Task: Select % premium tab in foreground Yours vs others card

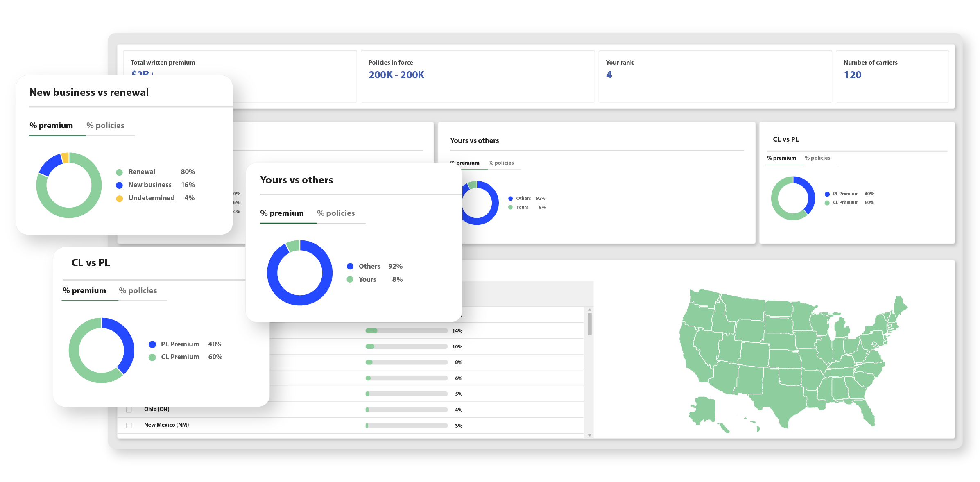Action: click(x=282, y=213)
